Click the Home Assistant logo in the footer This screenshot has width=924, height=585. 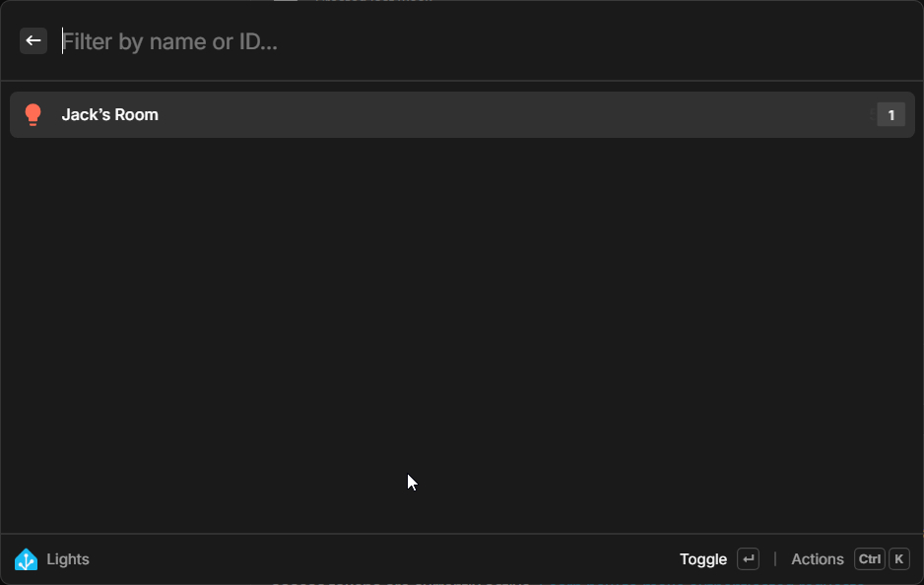coord(27,559)
